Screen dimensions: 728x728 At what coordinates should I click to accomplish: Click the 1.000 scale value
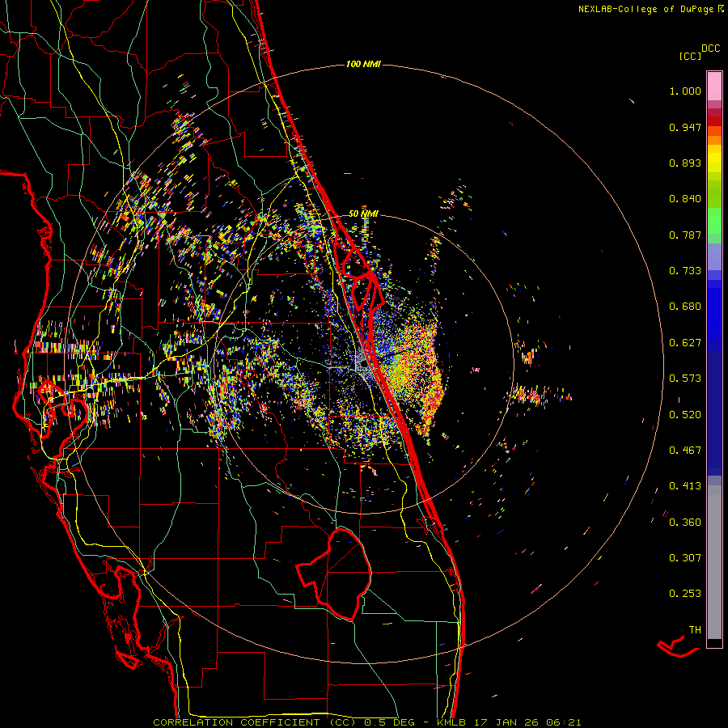pyautogui.click(x=685, y=91)
